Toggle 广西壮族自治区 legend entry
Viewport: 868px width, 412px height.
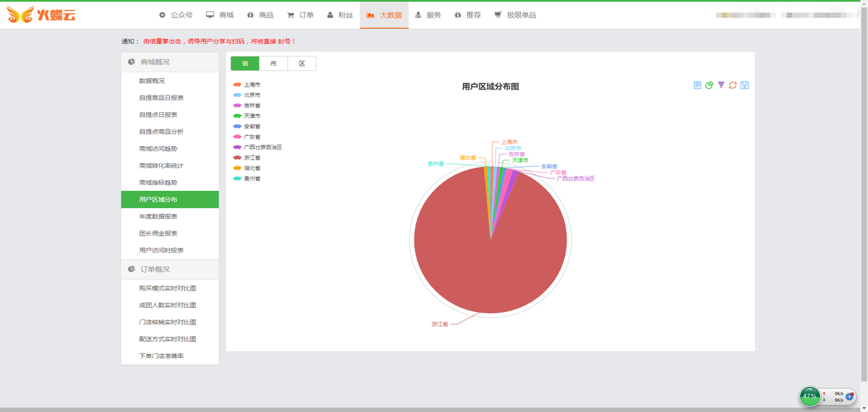(x=258, y=147)
